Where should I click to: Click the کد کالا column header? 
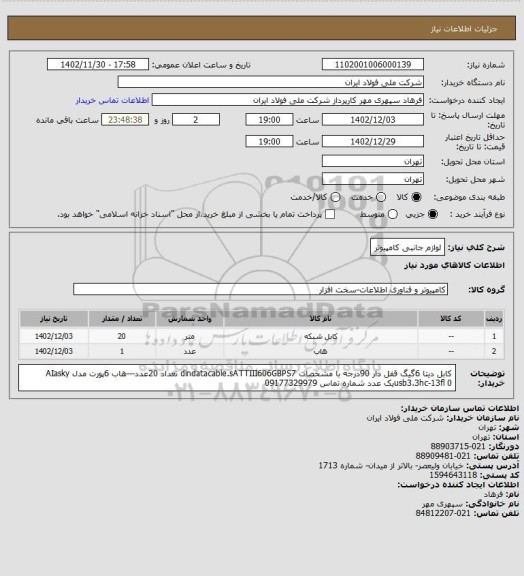point(451,319)
